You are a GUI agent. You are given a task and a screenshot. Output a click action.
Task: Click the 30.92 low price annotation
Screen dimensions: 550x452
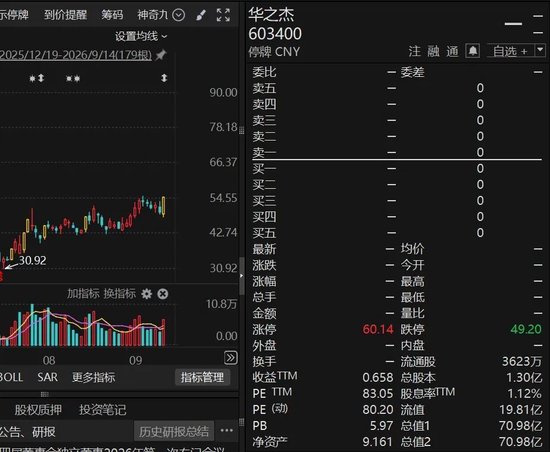pos(32,261)
